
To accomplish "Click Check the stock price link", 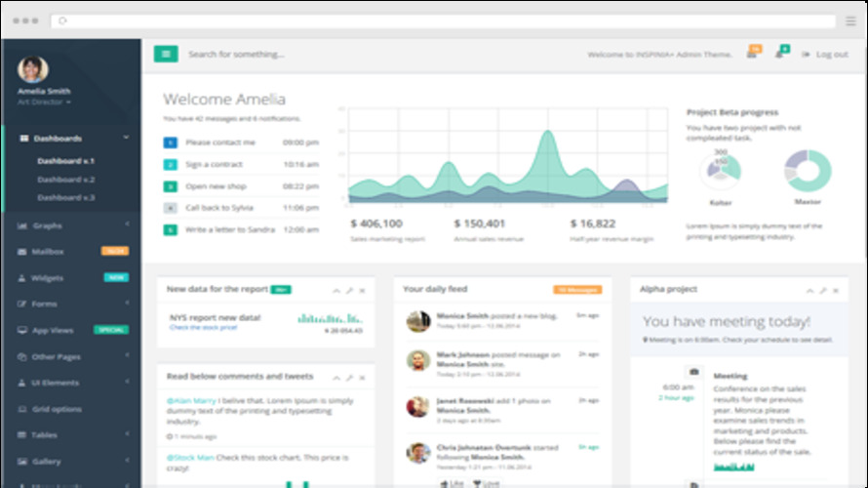I will pos(203,327).
